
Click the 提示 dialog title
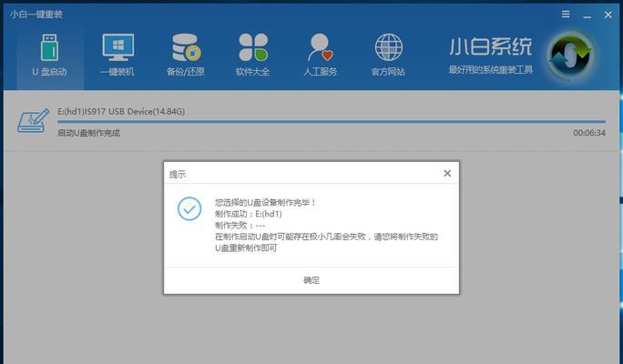click(178, 174)
